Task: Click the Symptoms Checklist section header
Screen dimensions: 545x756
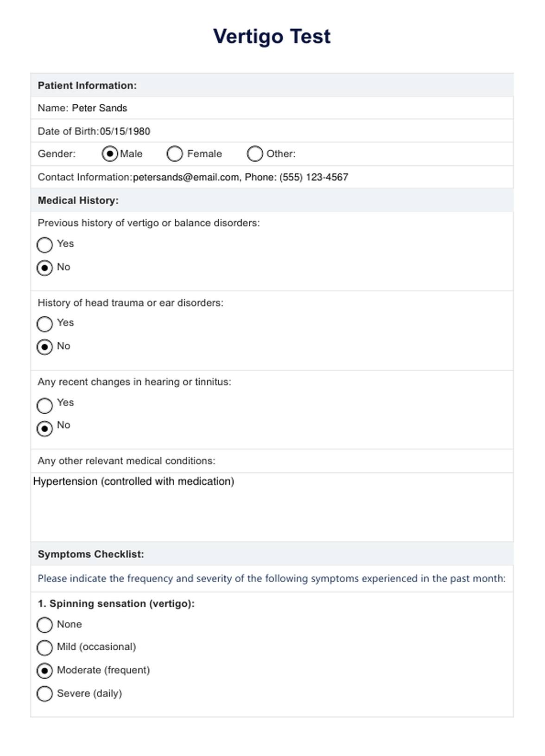Action: 91,554
